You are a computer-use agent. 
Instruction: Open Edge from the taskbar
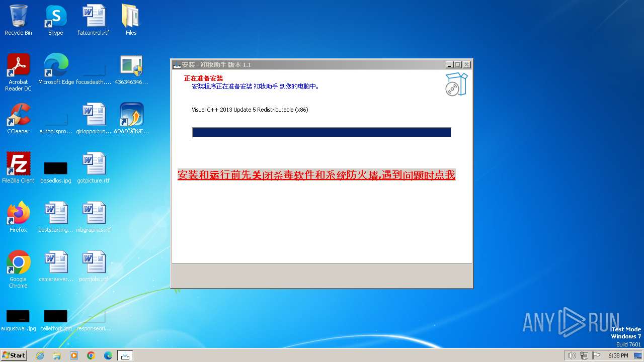(108, 355)
